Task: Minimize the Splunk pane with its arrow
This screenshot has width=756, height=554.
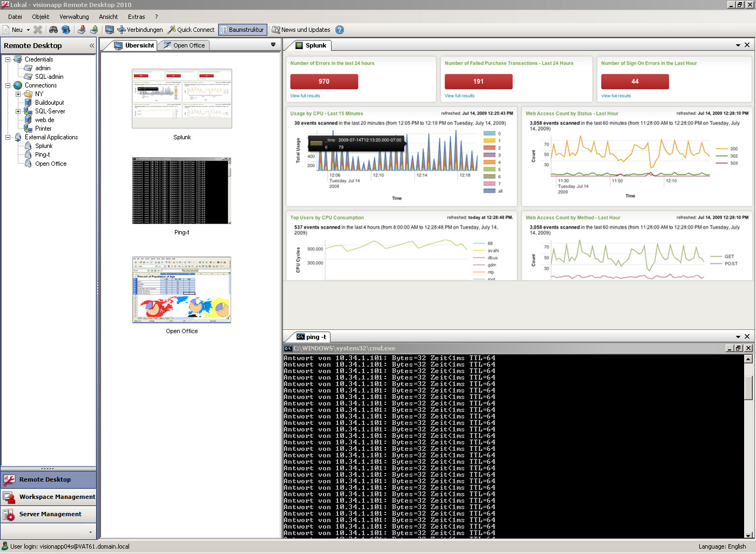Action: point(738,45)
